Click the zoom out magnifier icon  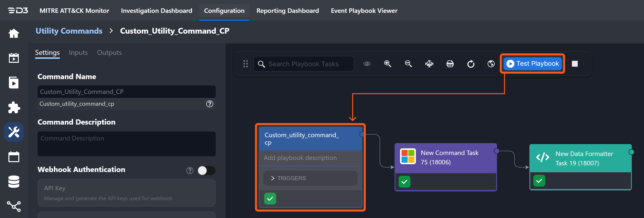point(408,64)
